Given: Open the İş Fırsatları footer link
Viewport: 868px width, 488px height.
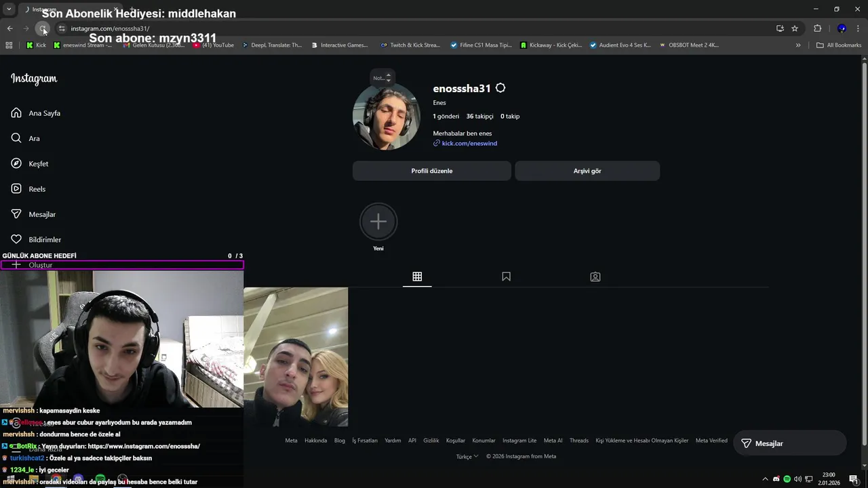Looking at the screenshot, I should pos(365,441).
